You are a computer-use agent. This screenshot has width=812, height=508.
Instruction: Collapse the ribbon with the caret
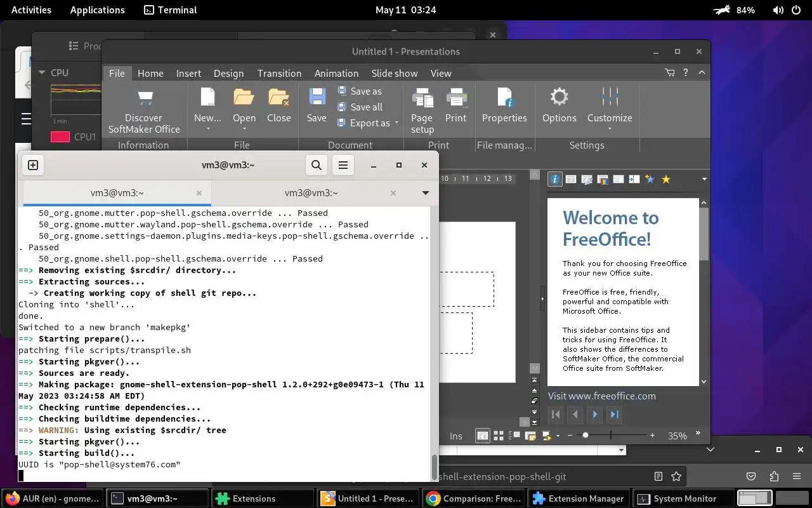click(702, 73)
